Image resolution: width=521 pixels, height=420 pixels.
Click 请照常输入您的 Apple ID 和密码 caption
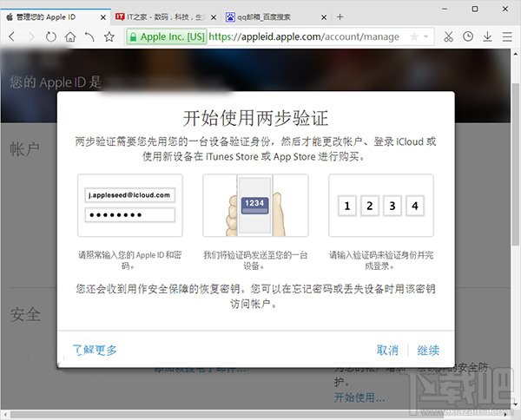click(130, 260)
